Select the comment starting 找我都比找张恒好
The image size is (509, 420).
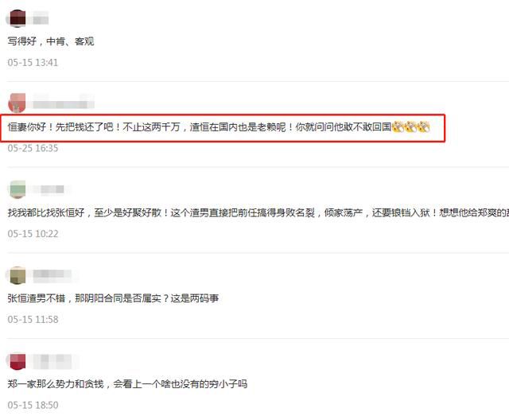click(x=258, y=212)
